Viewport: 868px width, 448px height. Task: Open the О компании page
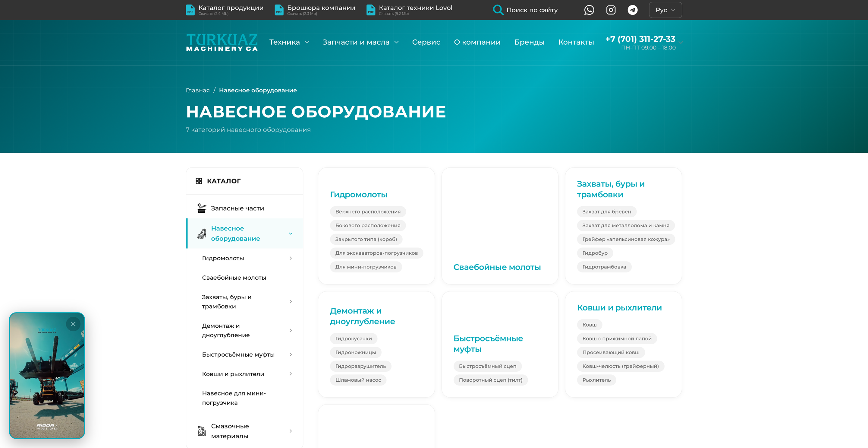[477, 42]
